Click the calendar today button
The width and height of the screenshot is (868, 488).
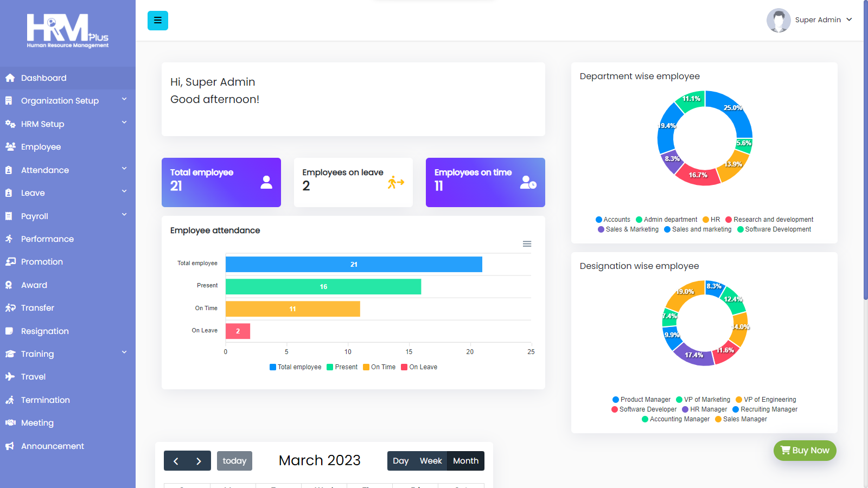(x=234, y=461)
